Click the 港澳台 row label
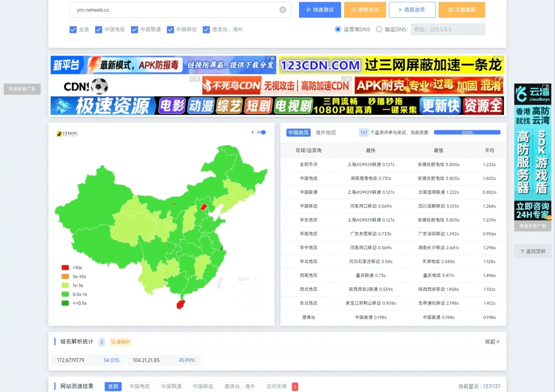Viewport: 555px width, 392px height. coord(309,317)
